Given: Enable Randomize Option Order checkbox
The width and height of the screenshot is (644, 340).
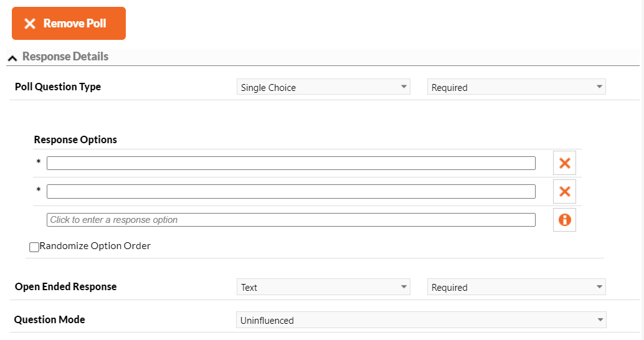Looking at the screenshot, I should 34,247.
